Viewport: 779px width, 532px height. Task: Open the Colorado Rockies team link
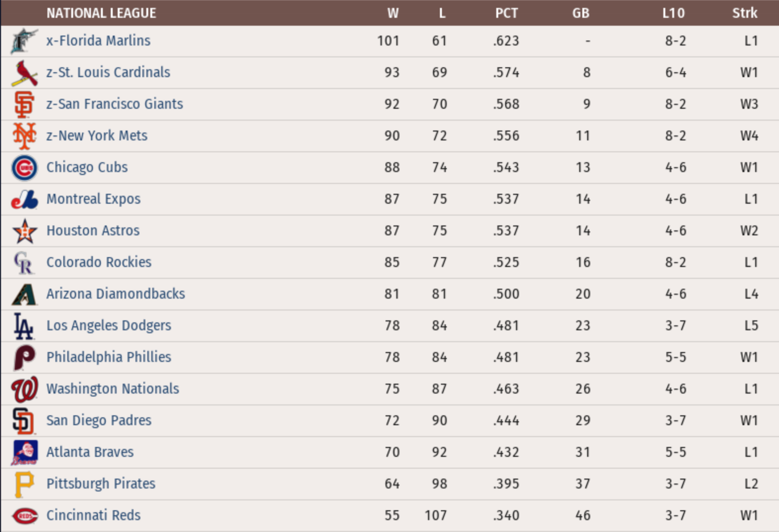99,262
